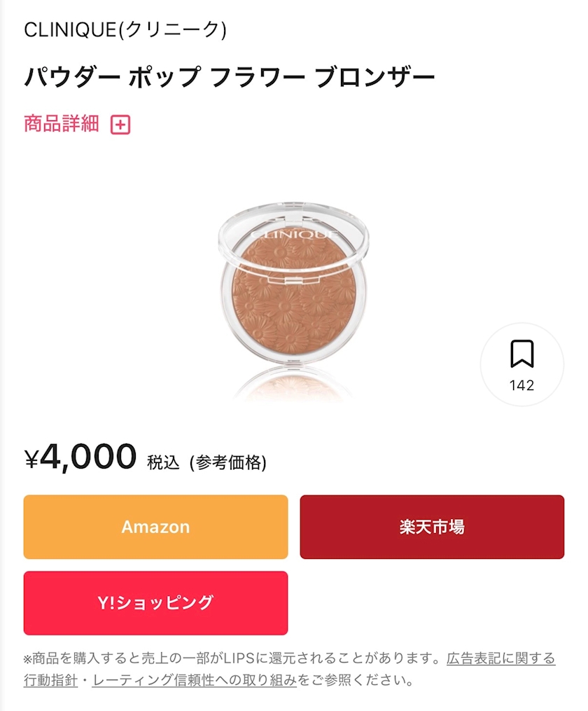Click the ¥4,000 price text
The height and width of the screenshot is (711, 588).
point(88,457)
